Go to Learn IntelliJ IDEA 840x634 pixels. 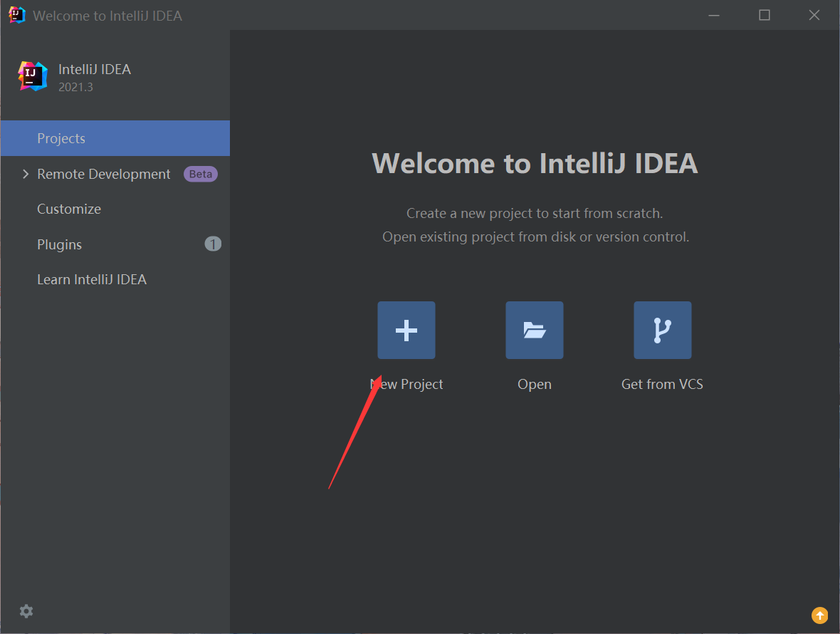(92, 279)
